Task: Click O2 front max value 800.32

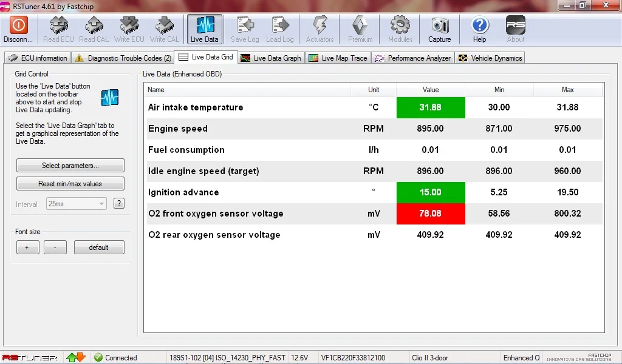Action: coord(568,214)
